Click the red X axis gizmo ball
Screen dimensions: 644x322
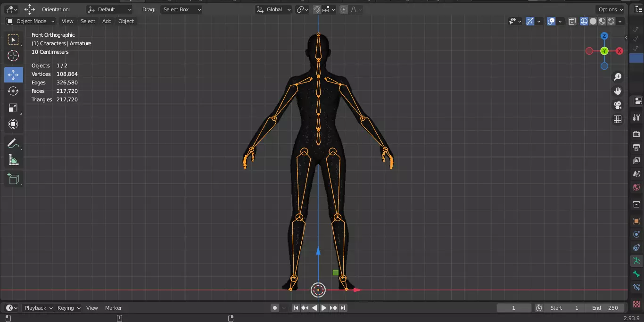click(x=619, y=51)
